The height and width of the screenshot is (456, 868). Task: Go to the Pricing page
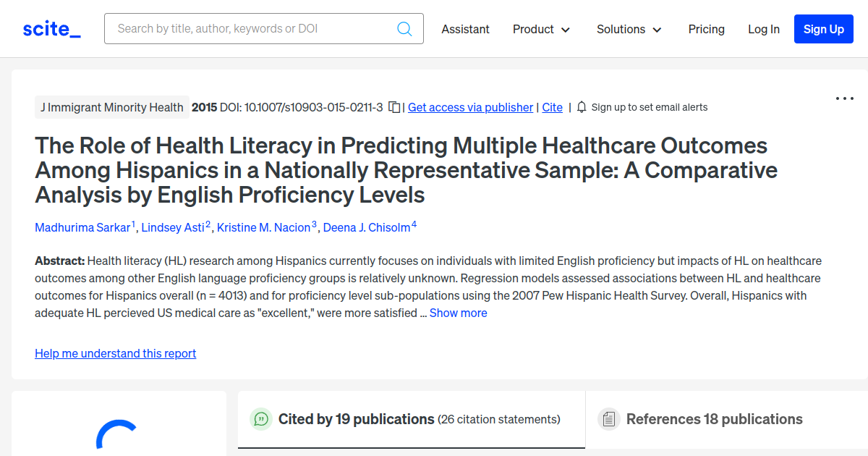[x=706, y=30]
